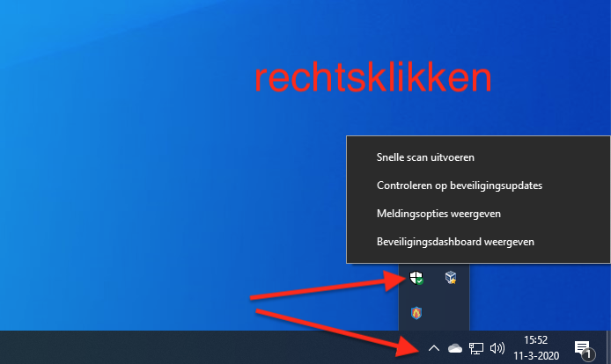Click the taskbar clock showing 15:52
Screen dimensions: 611x364
[534, 339]
